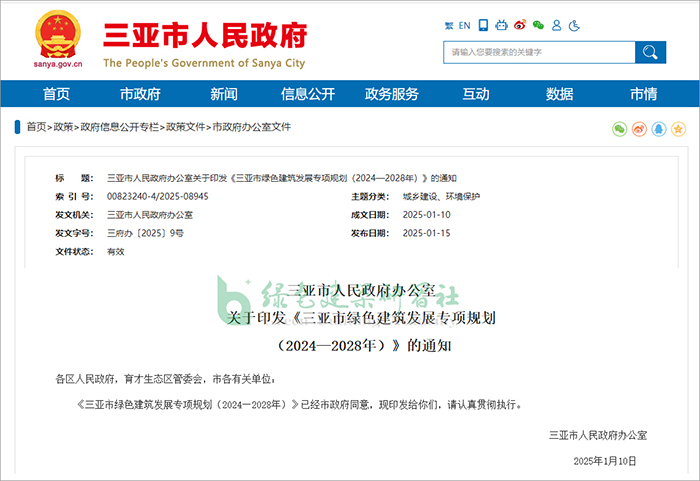
Task: Open the user login person icon
Action: [557, 25]
